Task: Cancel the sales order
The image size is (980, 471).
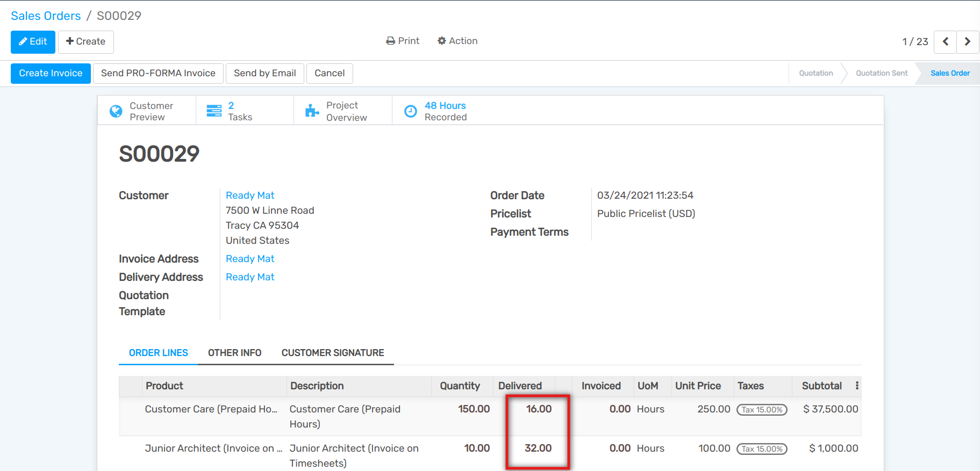Action: [x=330, y=74]
